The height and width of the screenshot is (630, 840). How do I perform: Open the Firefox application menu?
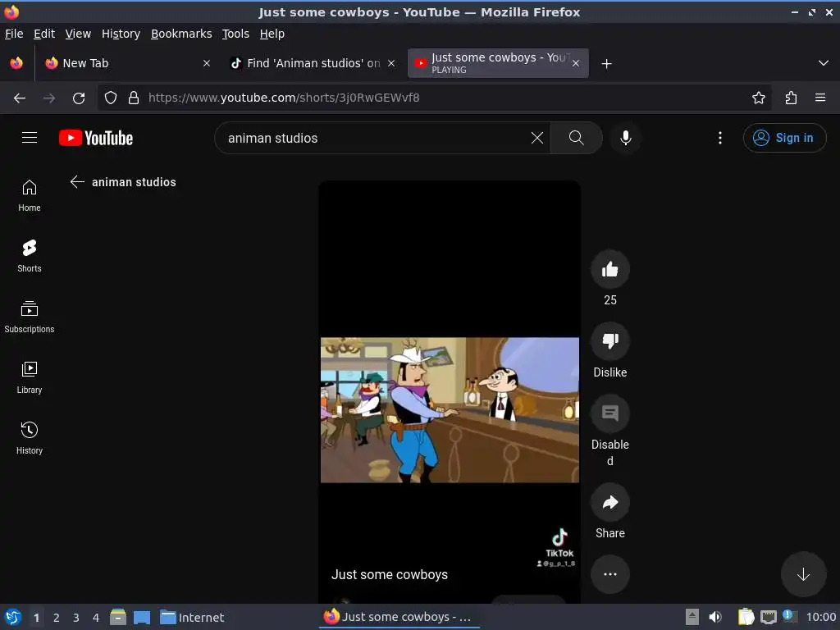tap(820, 98)
